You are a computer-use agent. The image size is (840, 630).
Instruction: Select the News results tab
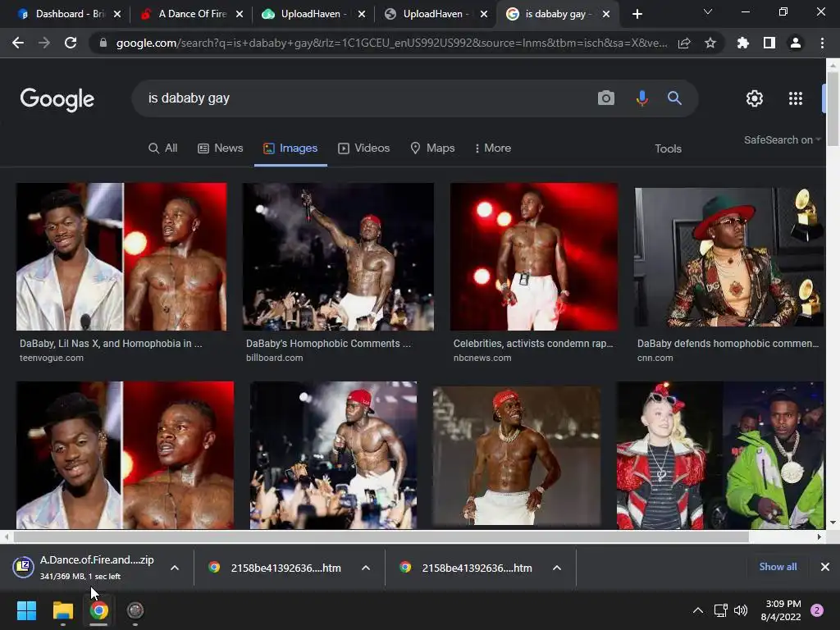(x=220, y=148)
